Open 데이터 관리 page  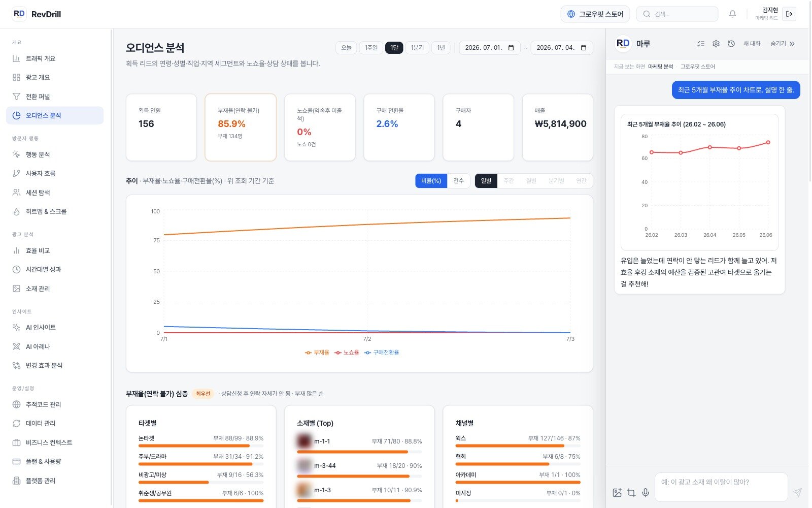pyautogui.click(x=54, y=423)
